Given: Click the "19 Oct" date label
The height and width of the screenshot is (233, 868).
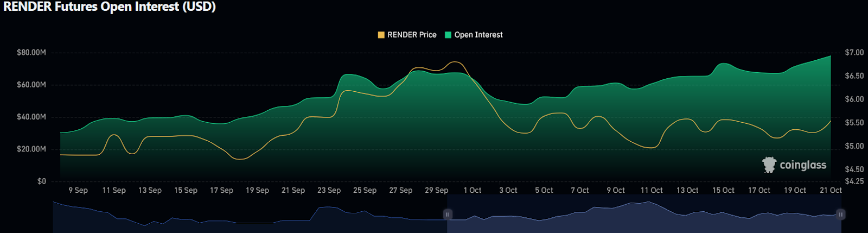Looking at the screenshot, I should (x=795, y=190).
